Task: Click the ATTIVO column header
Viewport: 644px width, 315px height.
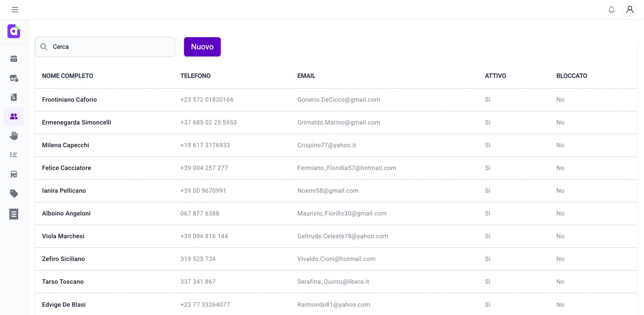Action: 495,76
